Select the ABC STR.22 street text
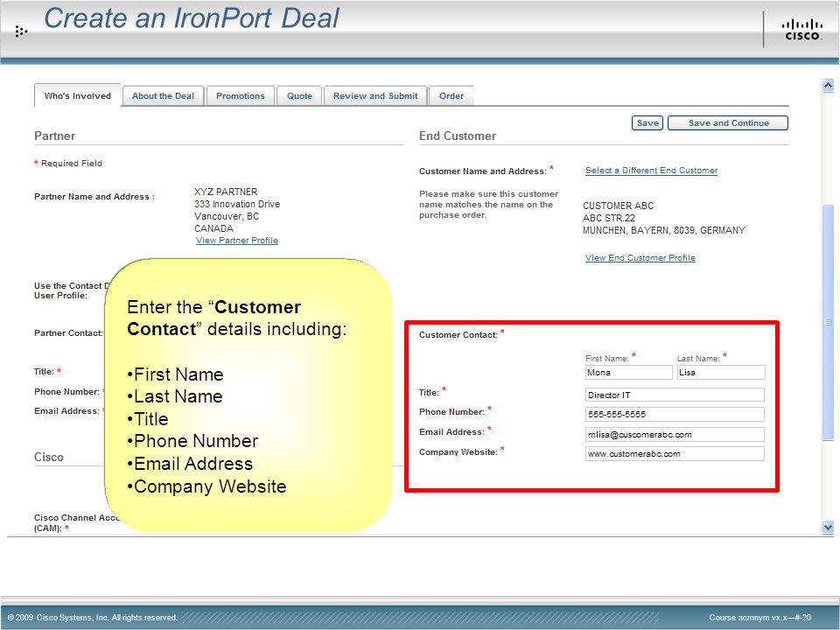The width and height of the screenshot is (840, 630). (609, 218)
